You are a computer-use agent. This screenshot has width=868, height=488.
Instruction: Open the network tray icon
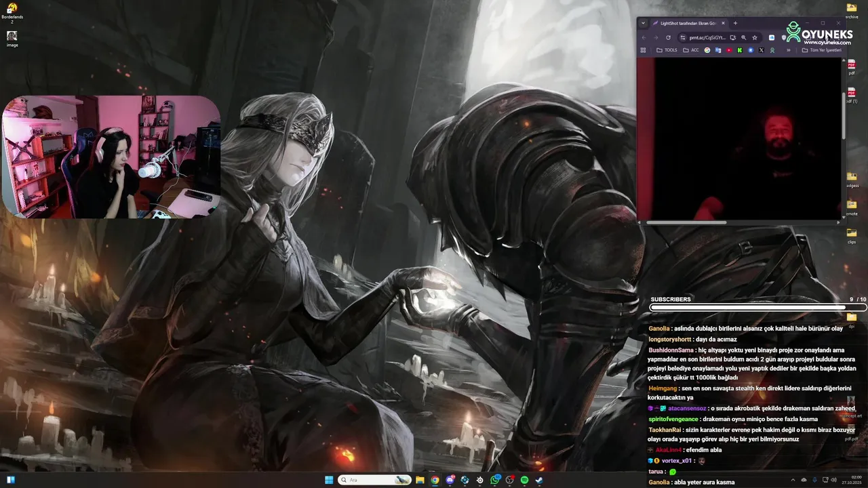coord(825,480)
